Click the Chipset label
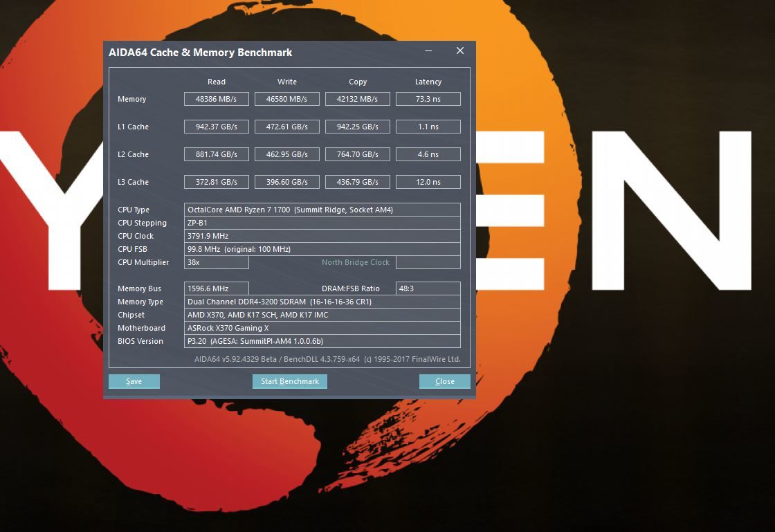The image size is (775, 532). (131, 315)
